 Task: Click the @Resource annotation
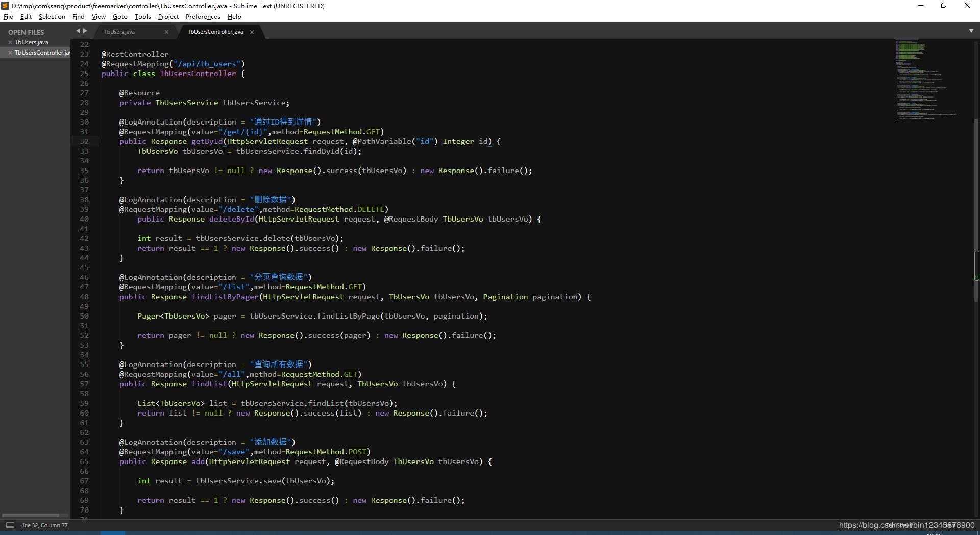pyautogui.click(x=139, y=93)
